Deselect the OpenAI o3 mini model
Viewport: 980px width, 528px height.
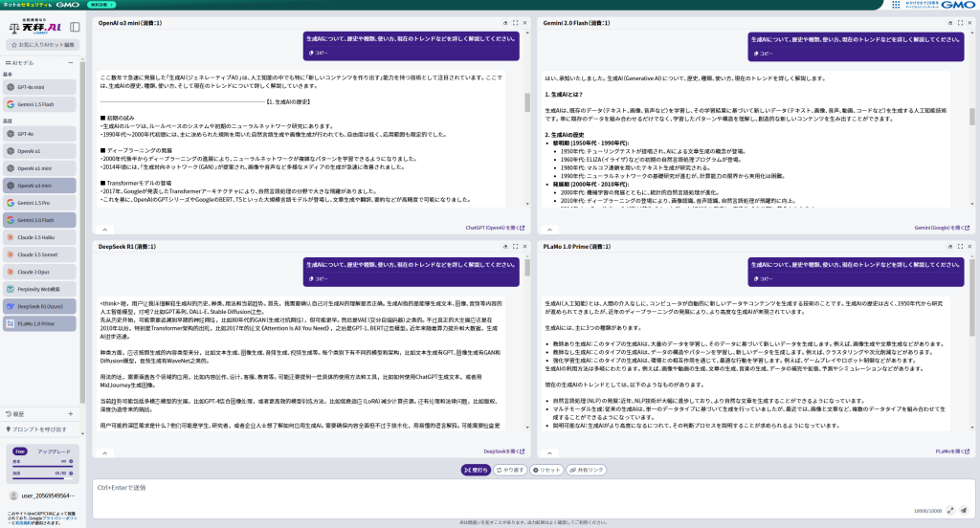click(39, 186)
